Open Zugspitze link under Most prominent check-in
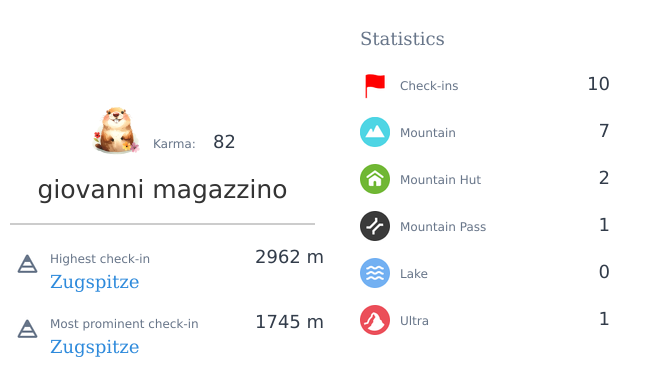The width and height of the screenshot is (650, 385). click(95, 347)
